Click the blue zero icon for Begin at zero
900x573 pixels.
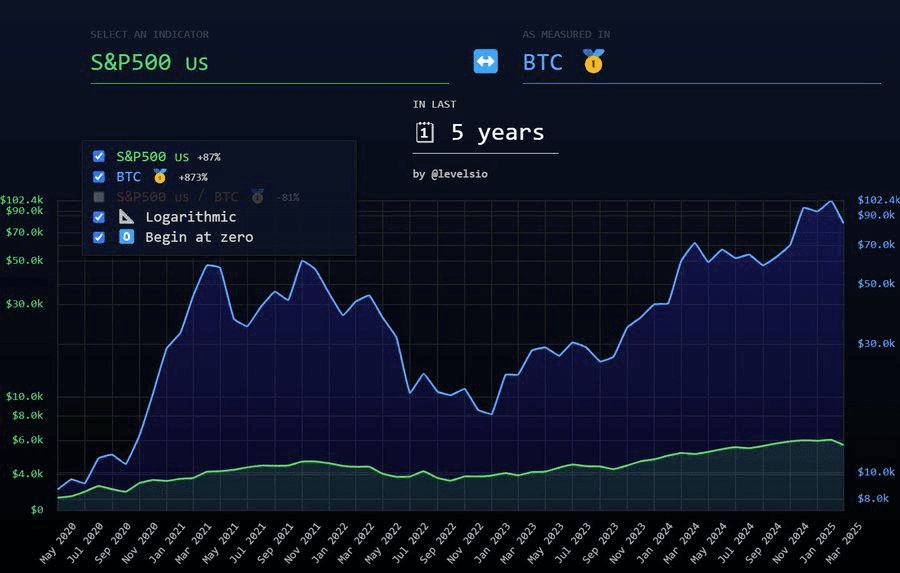click(x=126, y=237)
